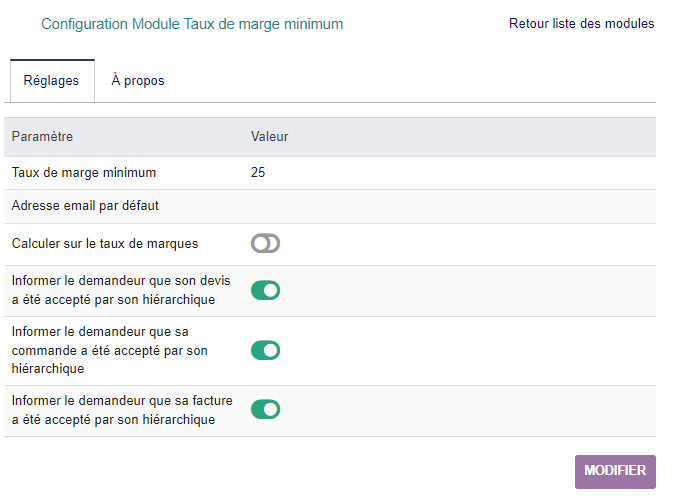Click the Calculer sur le taux de marques label
The width and height of the screenshot is (688, 504).
[104, 243]
